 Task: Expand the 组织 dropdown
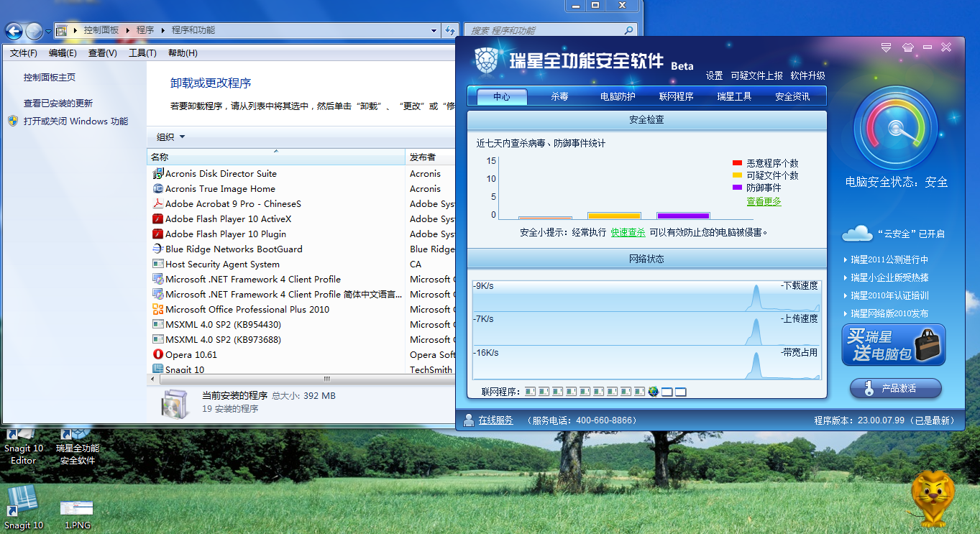171,137
